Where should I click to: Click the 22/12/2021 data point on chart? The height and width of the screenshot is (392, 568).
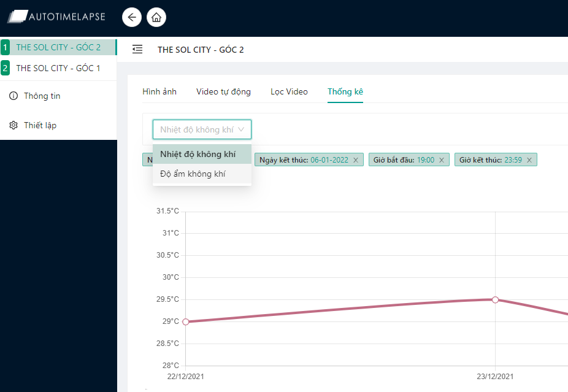pyautogui.click(x=185, y=321)
